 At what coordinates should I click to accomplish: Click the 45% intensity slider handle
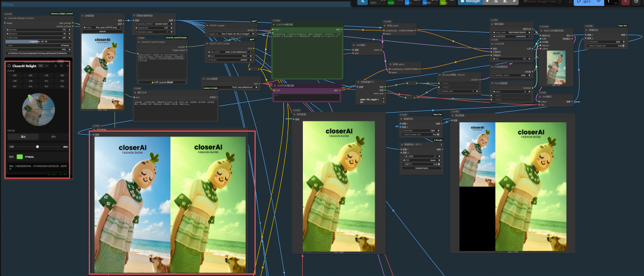(38, 147)
